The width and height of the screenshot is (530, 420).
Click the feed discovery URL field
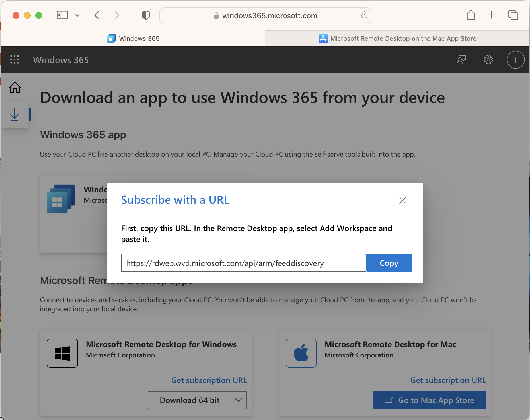coord(244,263)
